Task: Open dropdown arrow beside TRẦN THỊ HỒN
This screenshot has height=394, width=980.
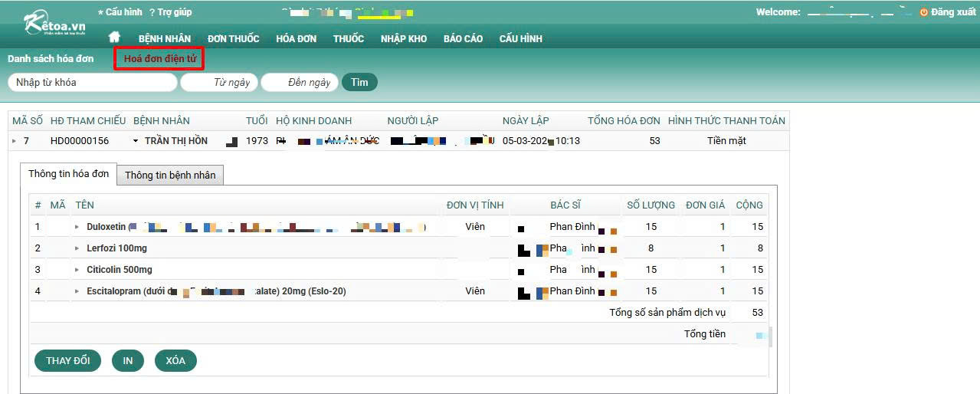Action: pyautogui.click(x=136, y=141)
